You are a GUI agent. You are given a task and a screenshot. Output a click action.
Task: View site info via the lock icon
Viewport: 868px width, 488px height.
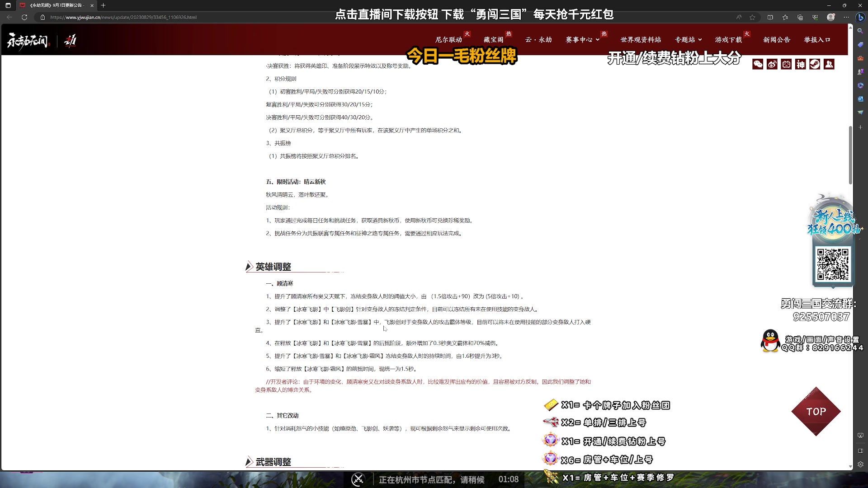click(x=42, y=17)
